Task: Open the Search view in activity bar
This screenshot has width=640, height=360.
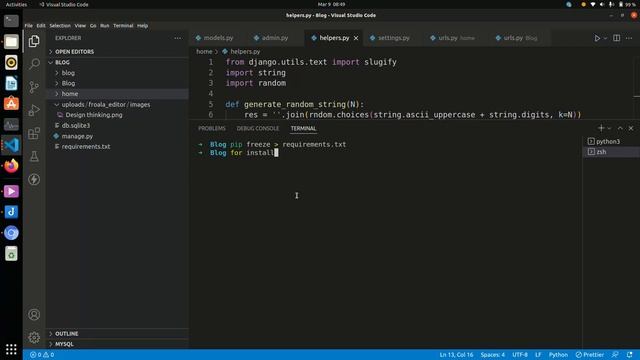Action: point(34,64)
